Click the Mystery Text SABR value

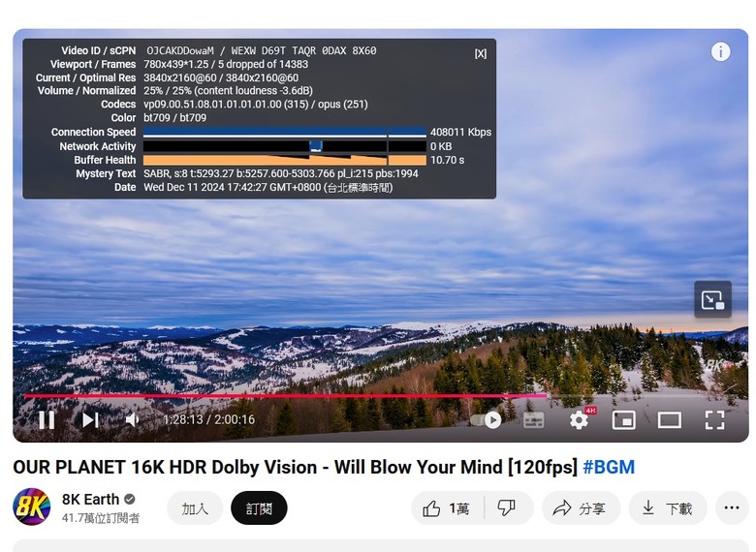281,174
